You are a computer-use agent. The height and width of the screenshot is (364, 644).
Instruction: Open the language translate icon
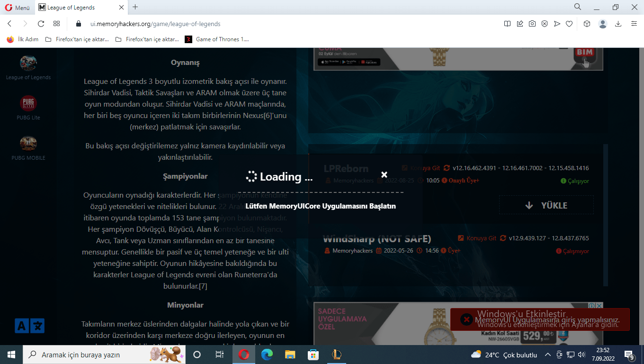pos(29,326)
